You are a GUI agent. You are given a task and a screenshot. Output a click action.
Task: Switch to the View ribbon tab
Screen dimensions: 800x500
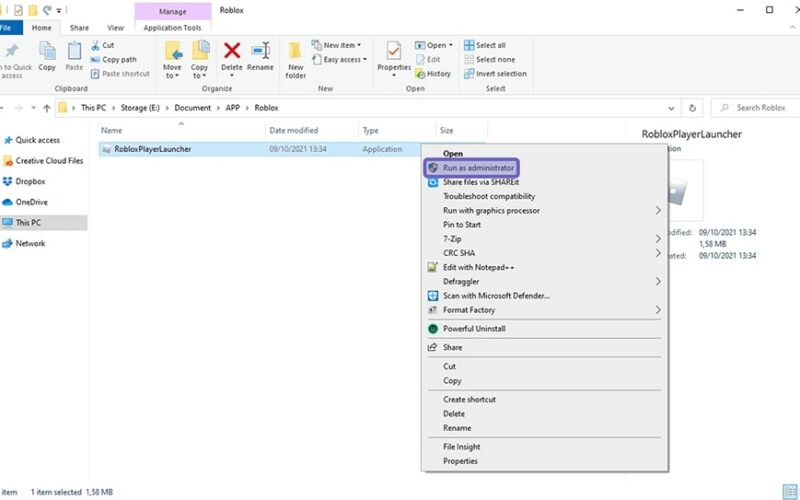(x=115, y=28)
